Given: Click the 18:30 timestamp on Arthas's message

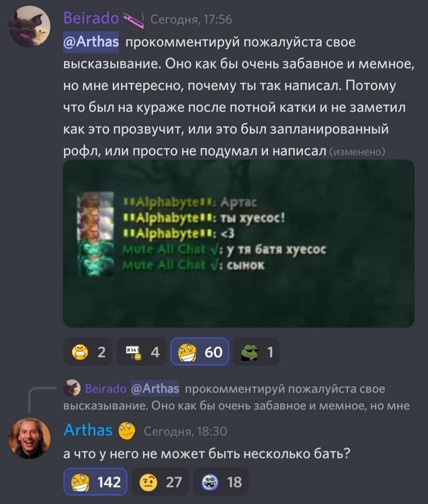Looking at the screenshot, I should [x=185, y=431].
